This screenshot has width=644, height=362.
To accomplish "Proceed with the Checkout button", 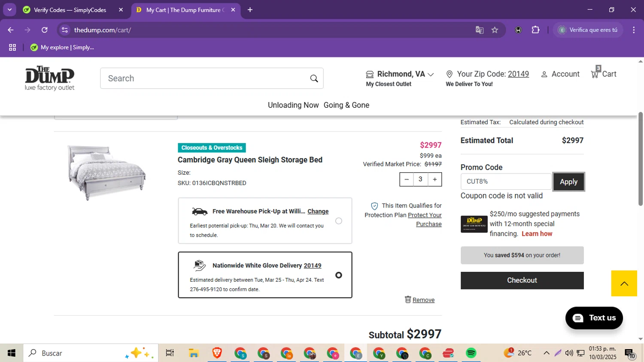I will (522, 280).
